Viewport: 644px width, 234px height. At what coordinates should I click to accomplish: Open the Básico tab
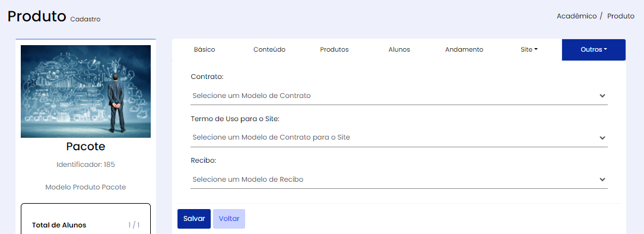tap(204, 50)
